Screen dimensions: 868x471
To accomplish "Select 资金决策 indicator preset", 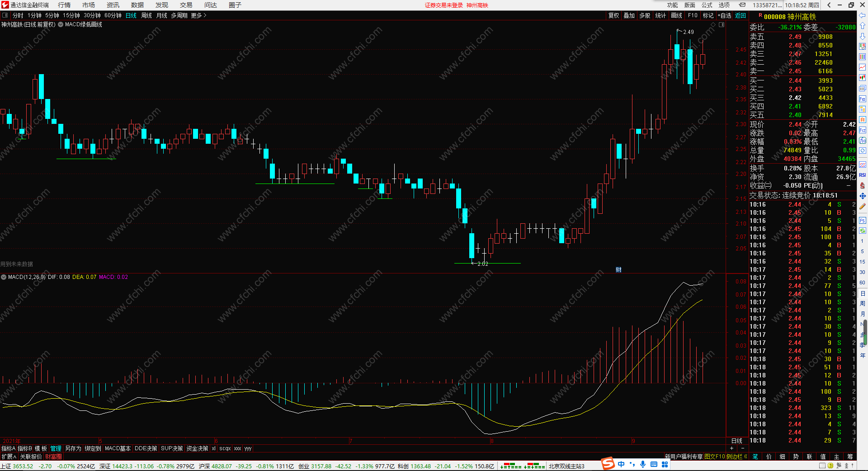I will [197, 448].
